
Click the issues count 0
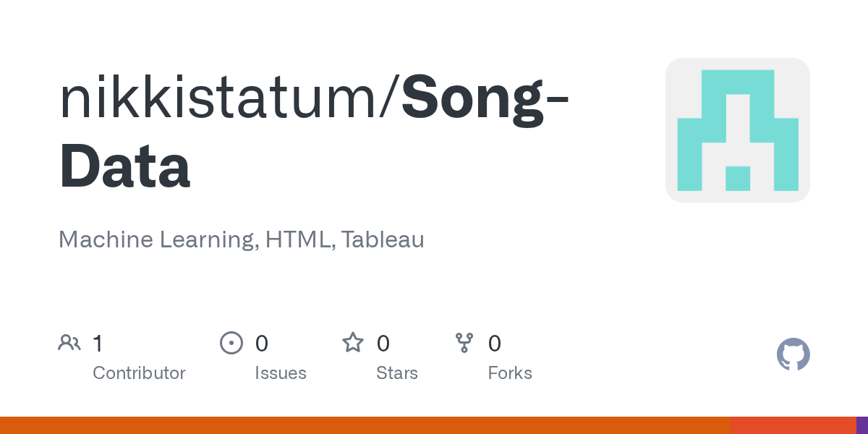pyautogui.click(x=262, y=343)
